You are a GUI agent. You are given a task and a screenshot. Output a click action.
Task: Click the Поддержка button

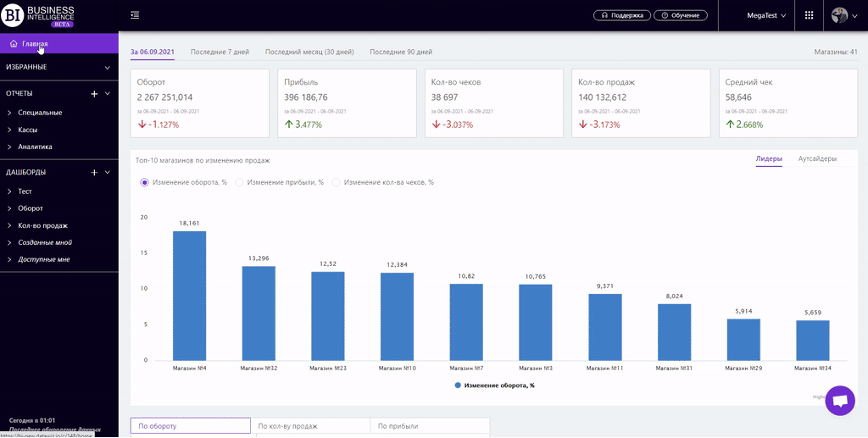pos(622,15)
